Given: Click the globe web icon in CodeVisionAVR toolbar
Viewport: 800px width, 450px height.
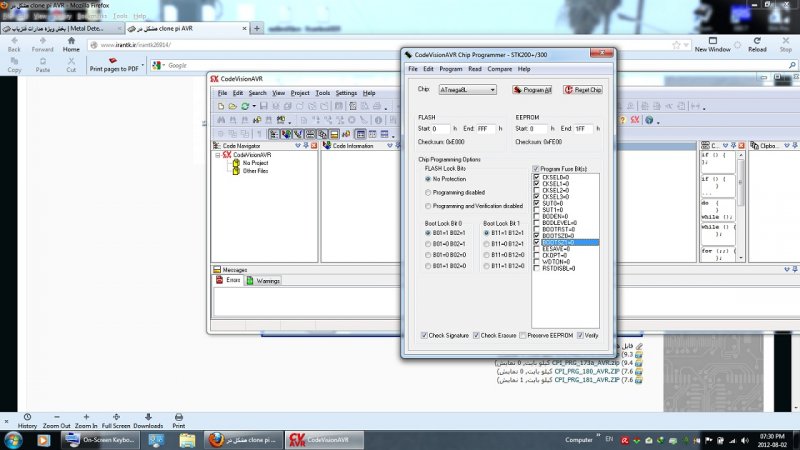Looking at the screenshot, I should (649, 120).
